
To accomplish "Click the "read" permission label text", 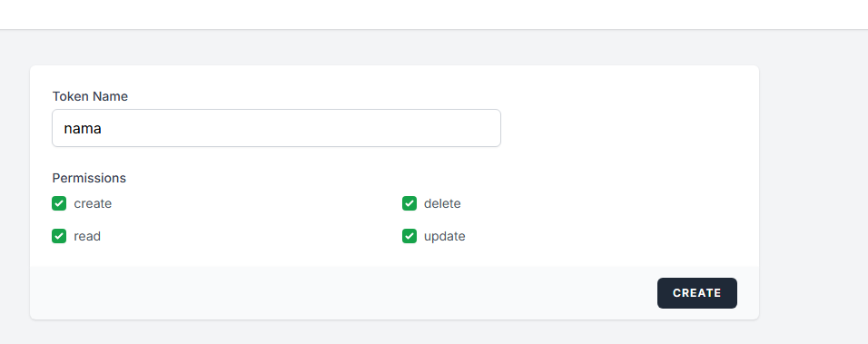I will tap(87, 236).
